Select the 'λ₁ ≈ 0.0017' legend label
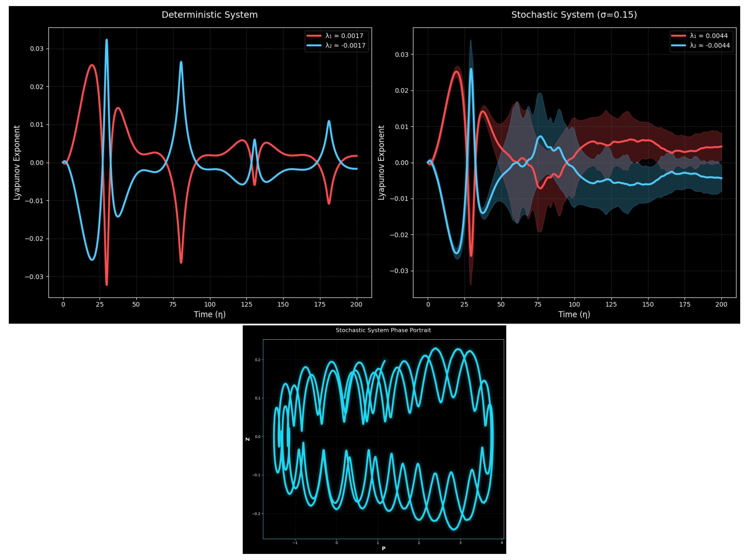749x560 pixels. pyautogui.click(x=344, y=36)
